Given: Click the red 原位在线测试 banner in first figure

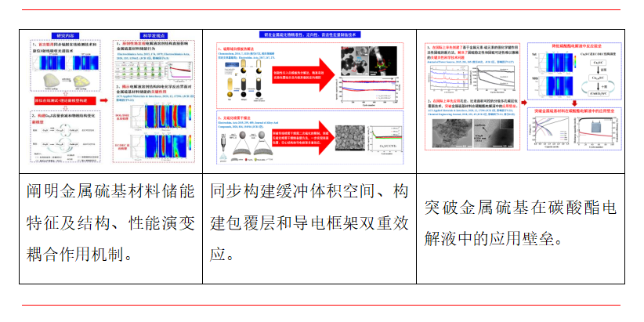Looking at the screenshot, I should click(67, 100).
